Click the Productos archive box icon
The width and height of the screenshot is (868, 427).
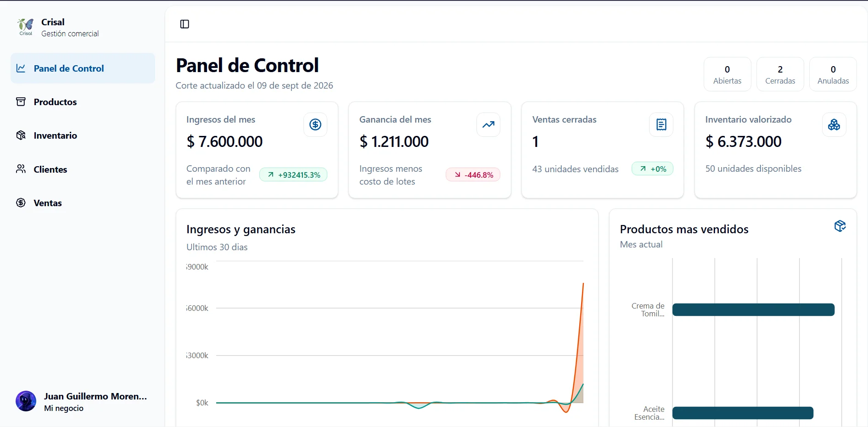click(21, 101)
